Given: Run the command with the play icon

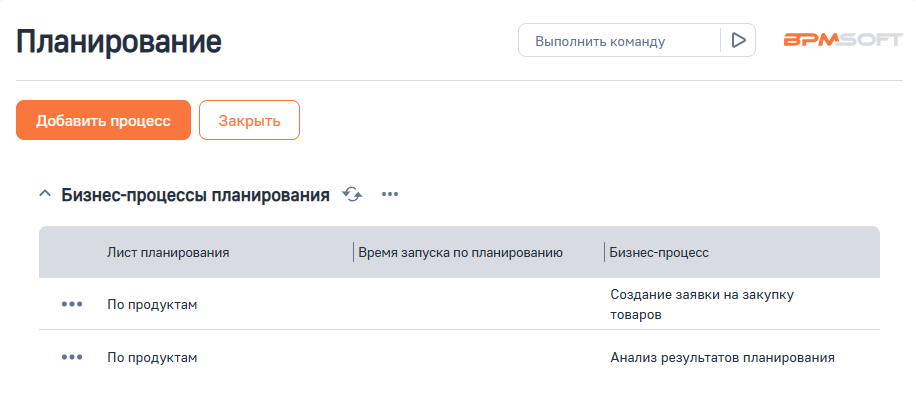Looking at the screenshot, I should (x=738, y=41).
